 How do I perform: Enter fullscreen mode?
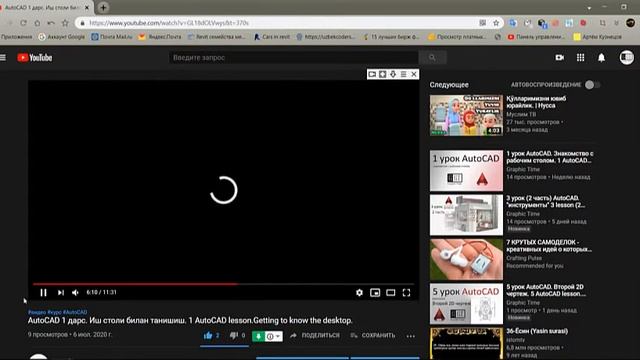point(407,293)
